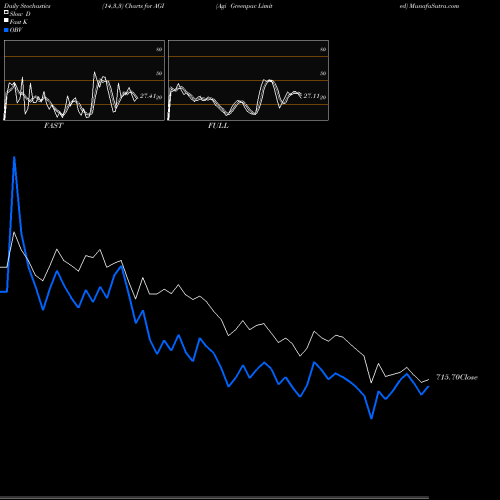The image size is (500, 500).
Task: Click the 27.11 value in FULL chart
Action: [x=311, y=96]
